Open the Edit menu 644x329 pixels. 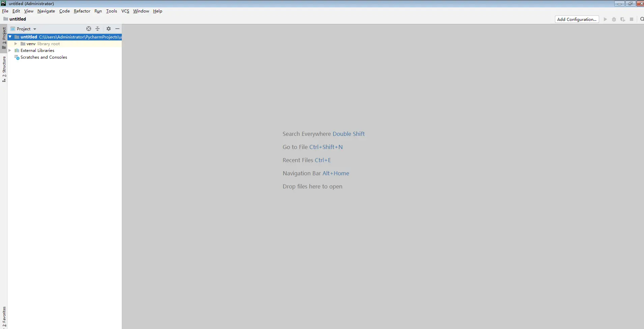16,11
